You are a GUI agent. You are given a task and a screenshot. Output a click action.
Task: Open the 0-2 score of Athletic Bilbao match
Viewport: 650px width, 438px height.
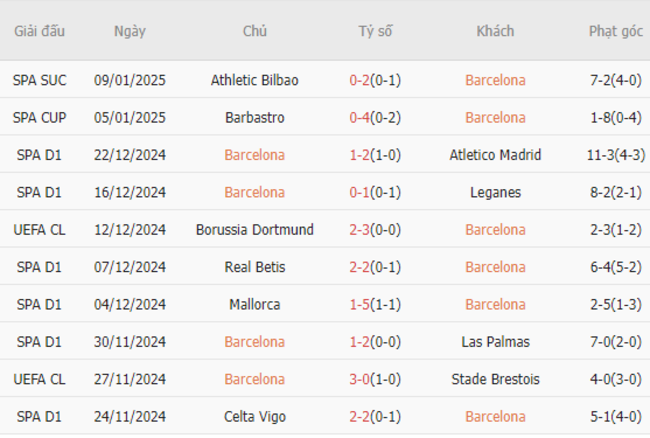coord(359,80)
